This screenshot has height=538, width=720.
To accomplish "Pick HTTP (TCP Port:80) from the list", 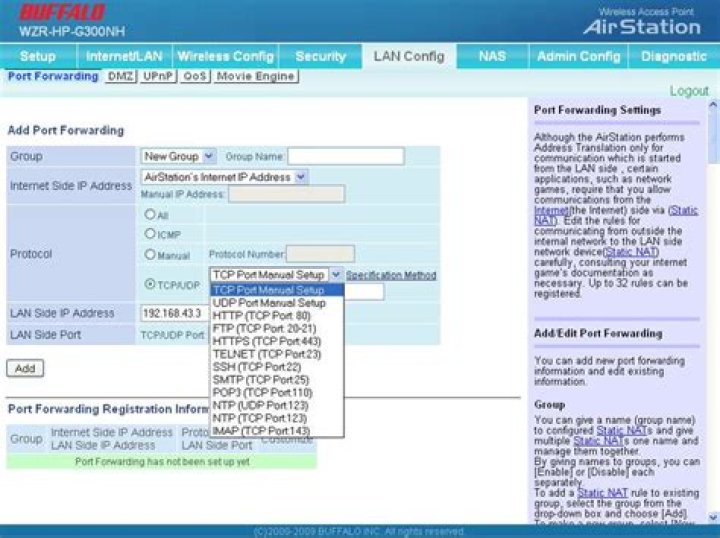I will [261, 316].
